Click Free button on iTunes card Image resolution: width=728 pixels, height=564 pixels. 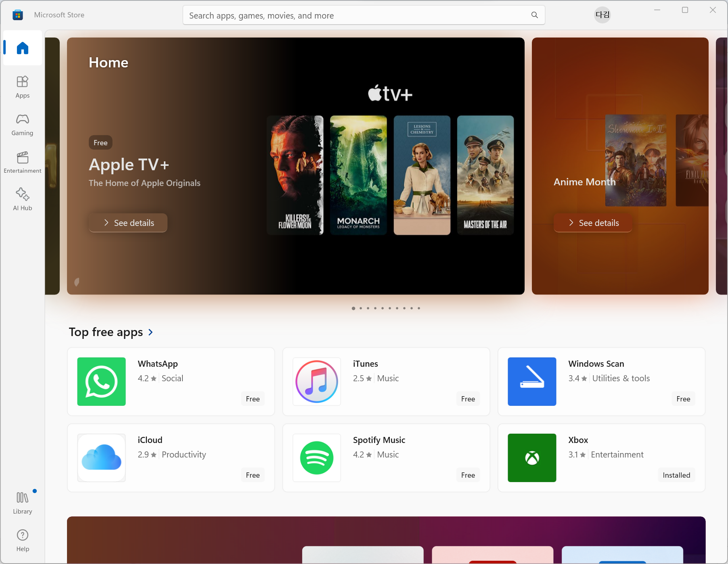pyautogui.click(x=468, y=399)
